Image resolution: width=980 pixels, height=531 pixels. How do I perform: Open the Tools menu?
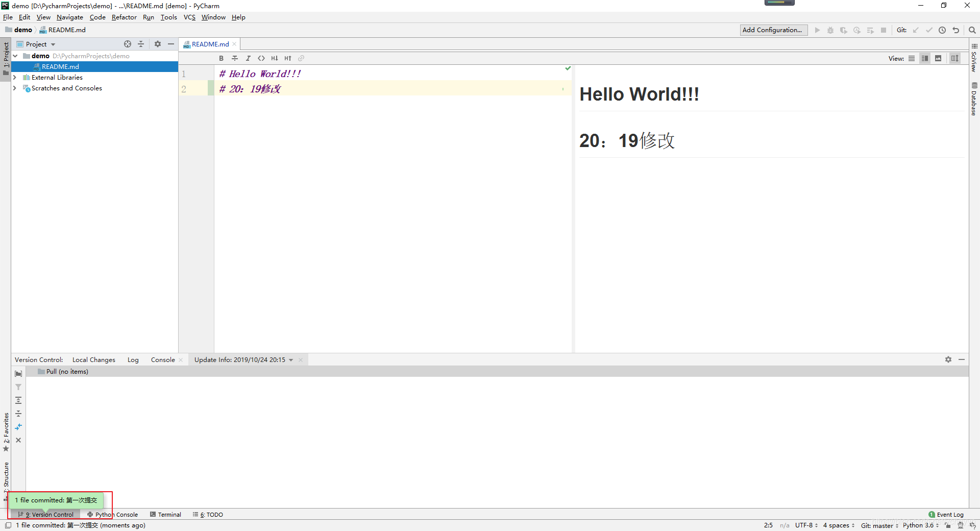(169, 17)
